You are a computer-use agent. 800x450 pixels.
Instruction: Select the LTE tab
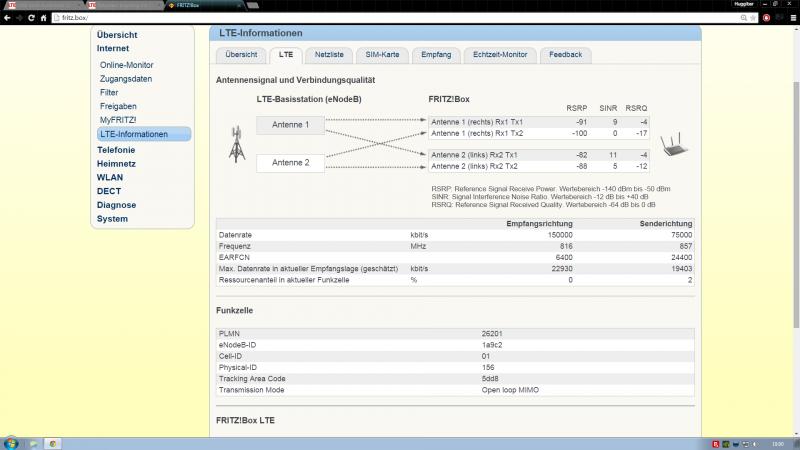[x=286, y=55]
